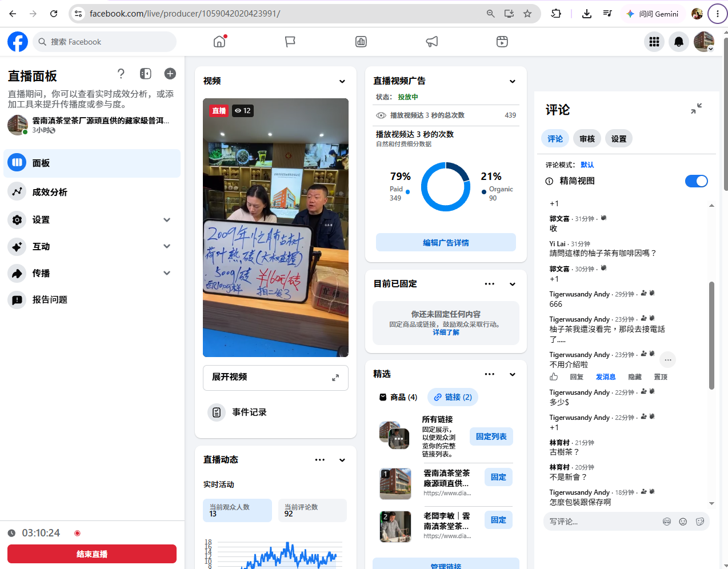728x569 pixels.
Task: Minimize the comments panel with the collapse arrows
Action: 696,109
